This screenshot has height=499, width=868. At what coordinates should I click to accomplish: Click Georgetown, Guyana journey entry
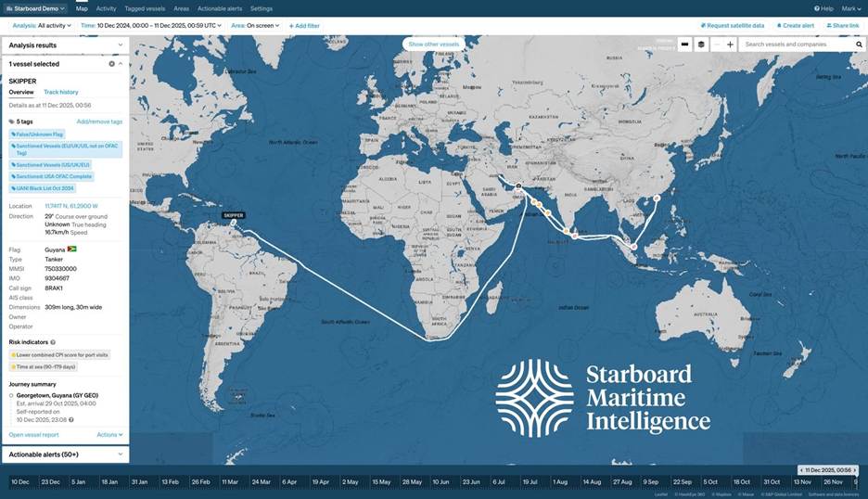point(57,395)
